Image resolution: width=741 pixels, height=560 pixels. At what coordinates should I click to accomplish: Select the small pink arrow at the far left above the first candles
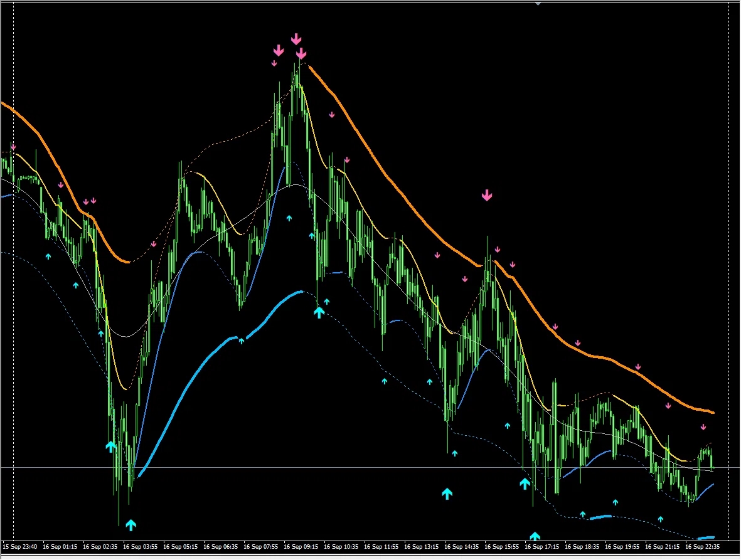[x=13, y=147]
